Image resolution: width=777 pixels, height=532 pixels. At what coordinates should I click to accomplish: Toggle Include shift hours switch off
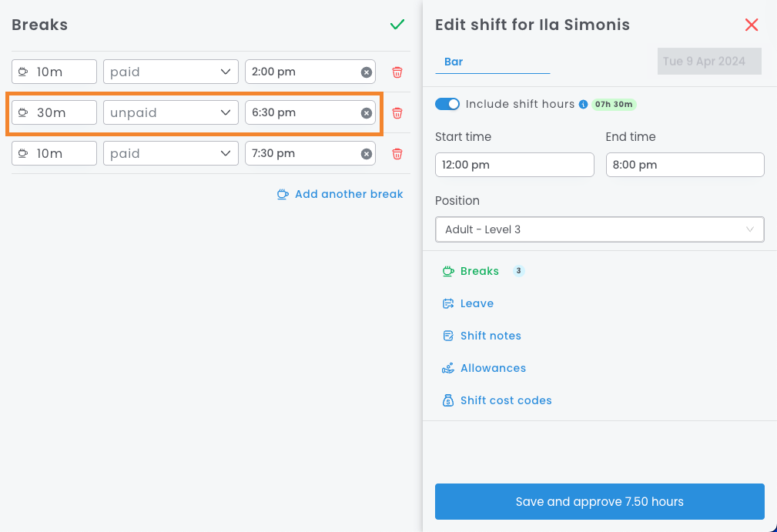tap(447, 104)
